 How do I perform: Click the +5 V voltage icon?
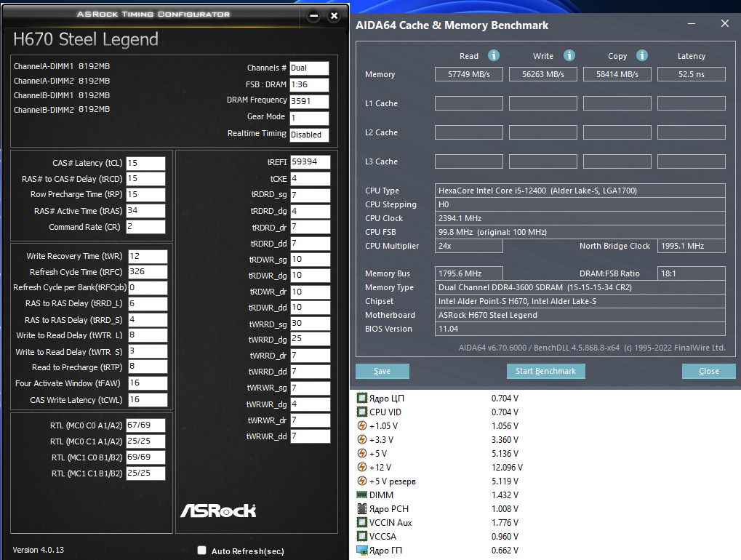362,453
